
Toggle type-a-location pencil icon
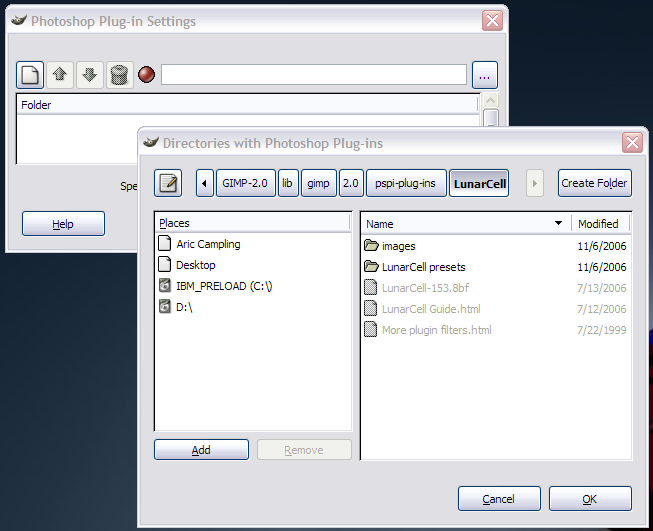click(x=168, y=183)
